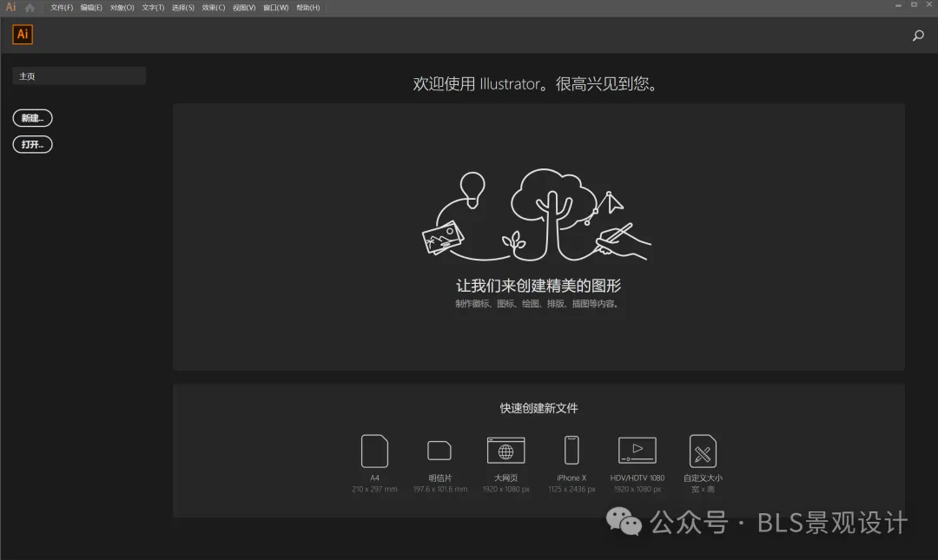Click the 让我们来创建精美的图形 heading
The image size is (938, 560).
[x=538, y=286]
